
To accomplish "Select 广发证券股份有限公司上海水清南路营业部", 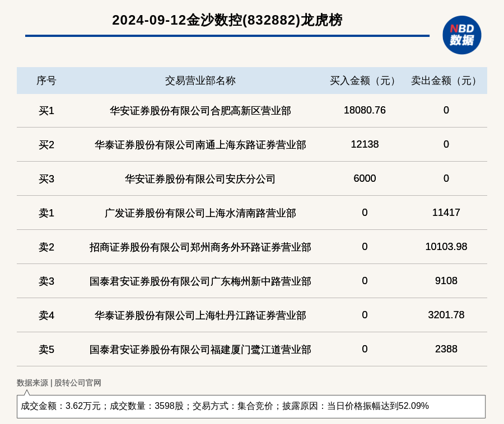I will click(200, 213).
